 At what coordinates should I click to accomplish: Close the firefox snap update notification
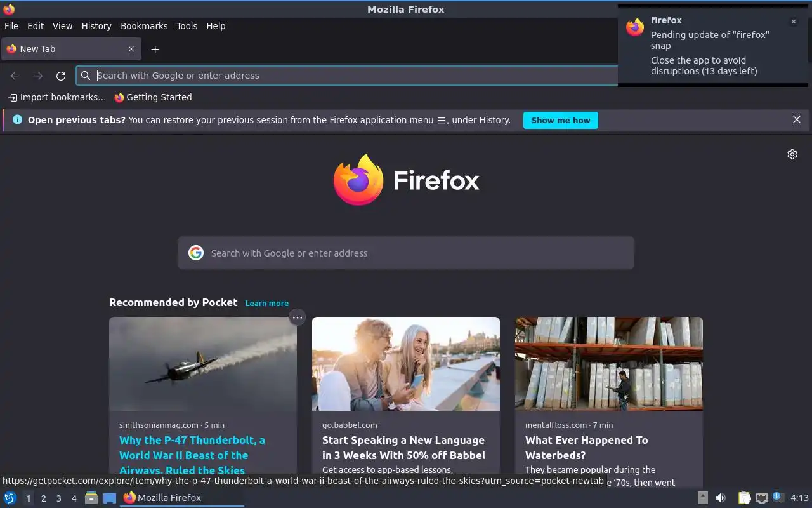[793, 22]
